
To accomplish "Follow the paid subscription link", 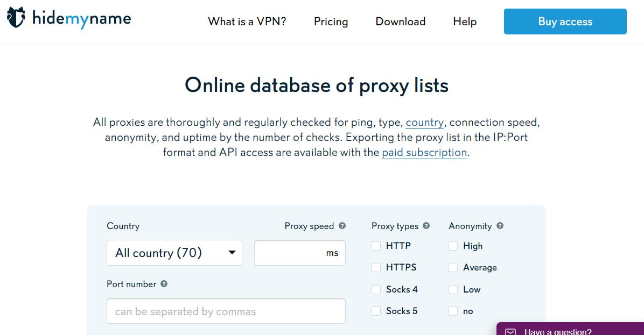I will click(x=424, y=153).
